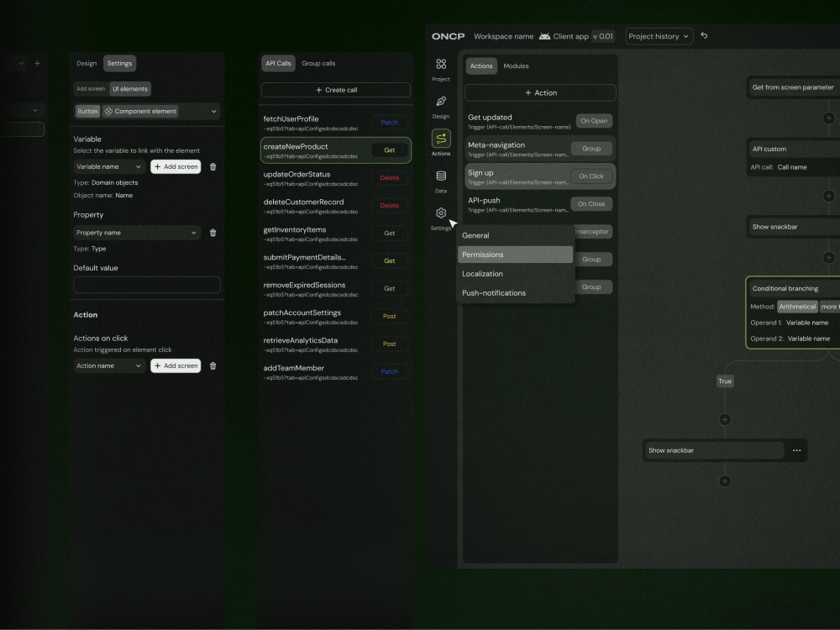Open the Project section in sidebar

(441, 70)
